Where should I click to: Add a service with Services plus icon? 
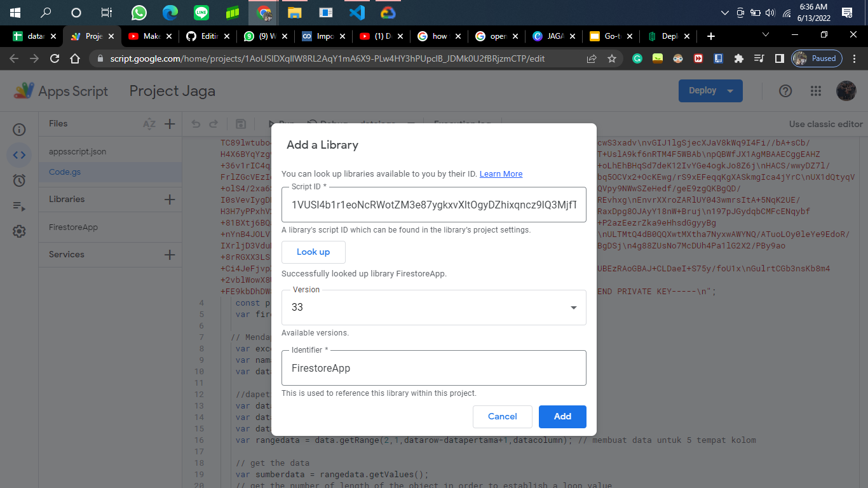pos(170,255)
